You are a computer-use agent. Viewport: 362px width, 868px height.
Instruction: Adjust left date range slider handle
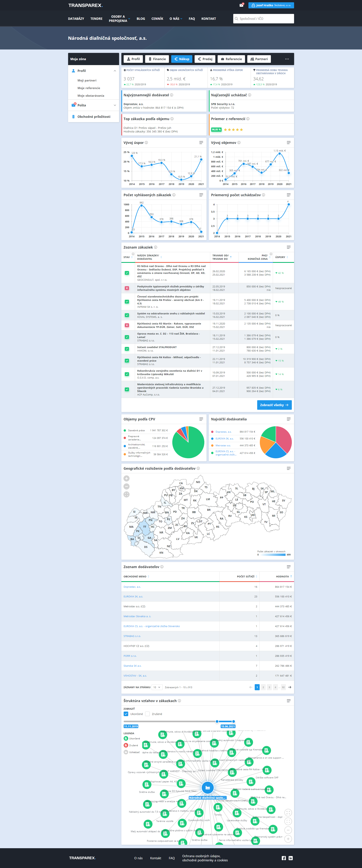click(217, 721)
